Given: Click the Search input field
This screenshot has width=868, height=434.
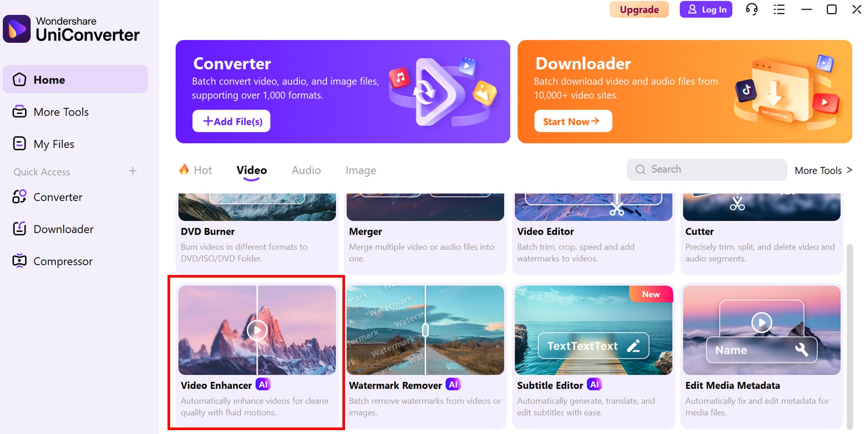Looking at the screenshot, I should point(707,169).
